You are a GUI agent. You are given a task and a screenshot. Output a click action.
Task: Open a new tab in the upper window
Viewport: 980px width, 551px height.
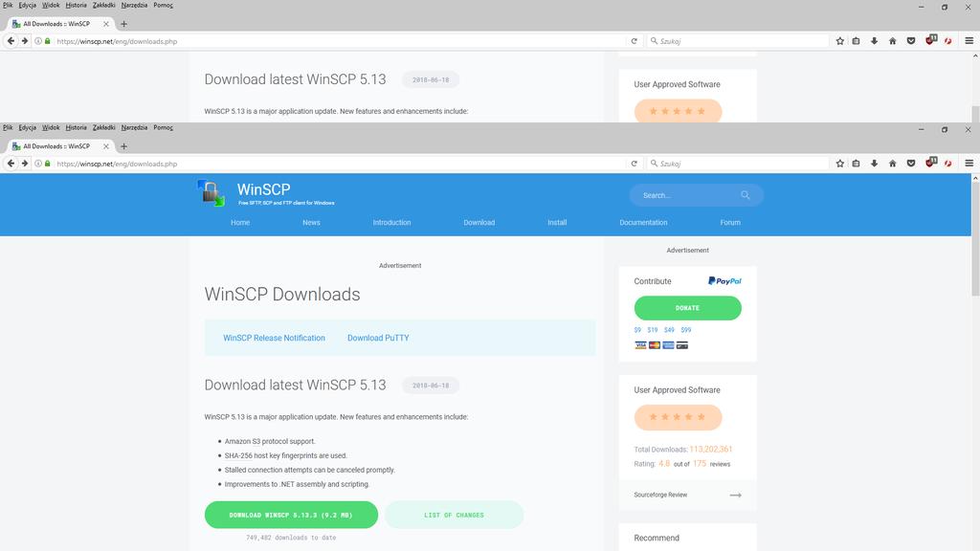(x=123, y=24)
